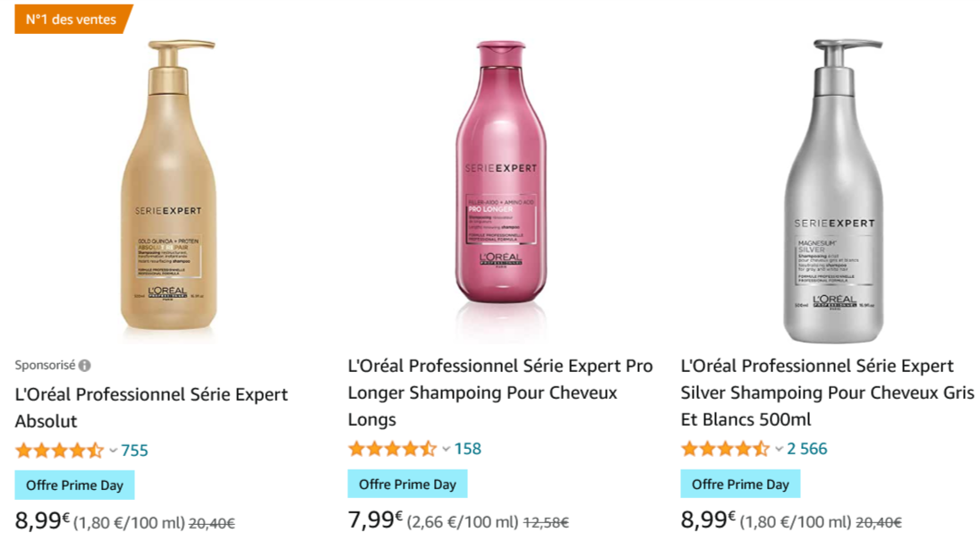Click the Offre Prime Day badge on Silver shampoo
980x533 pixels.
[740, 483]
